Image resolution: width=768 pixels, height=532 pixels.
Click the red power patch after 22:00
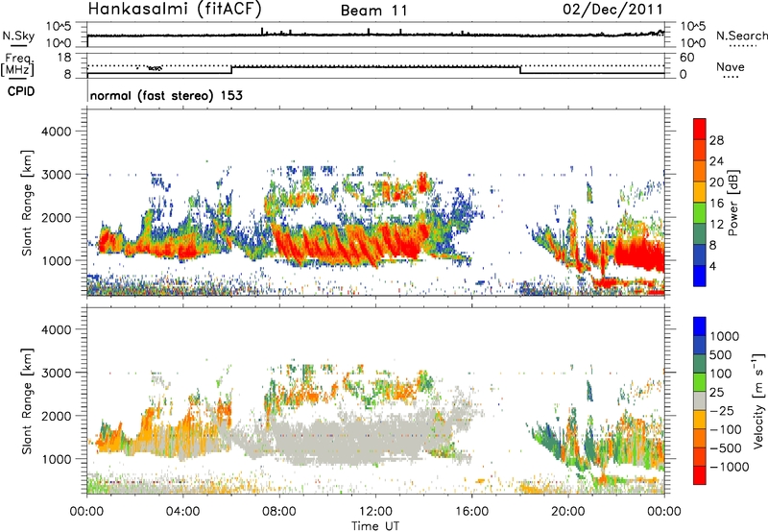click(639, 254)
